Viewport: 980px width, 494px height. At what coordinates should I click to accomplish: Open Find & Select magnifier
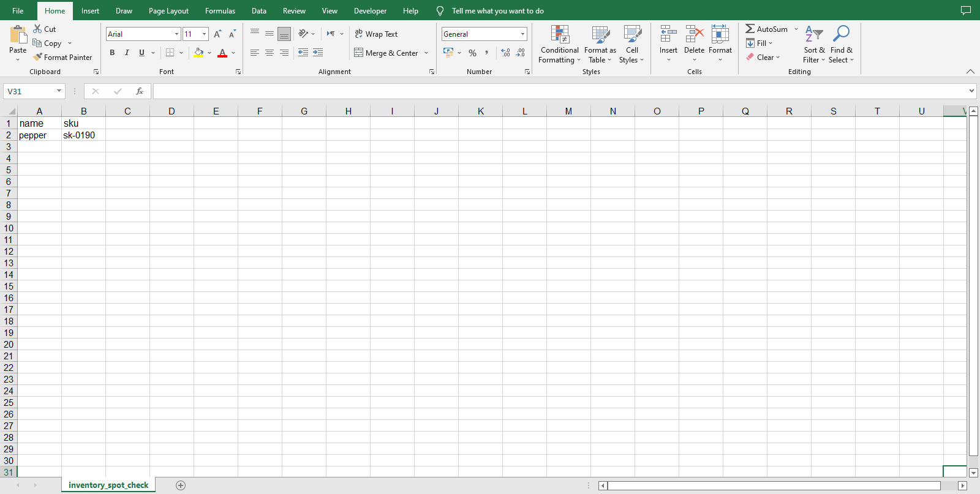[x=842, y=34]
